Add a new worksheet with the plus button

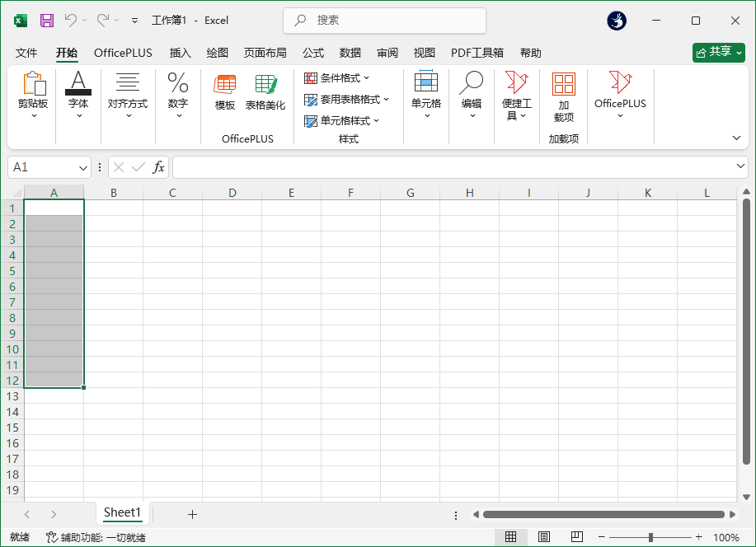(x=192, y=513)
